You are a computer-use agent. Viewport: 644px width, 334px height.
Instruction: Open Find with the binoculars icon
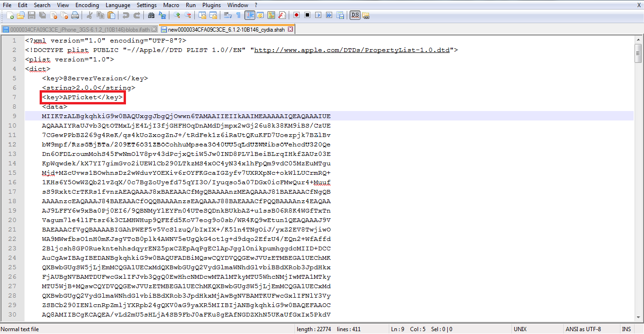tap(151, 15)
